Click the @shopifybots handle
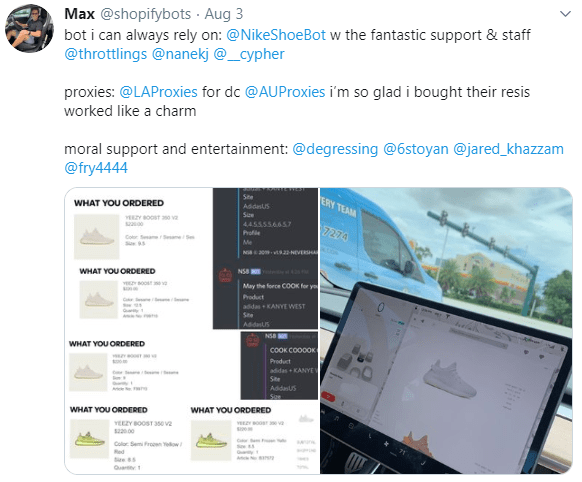This screenshot has width=582, height=482. 146,14
